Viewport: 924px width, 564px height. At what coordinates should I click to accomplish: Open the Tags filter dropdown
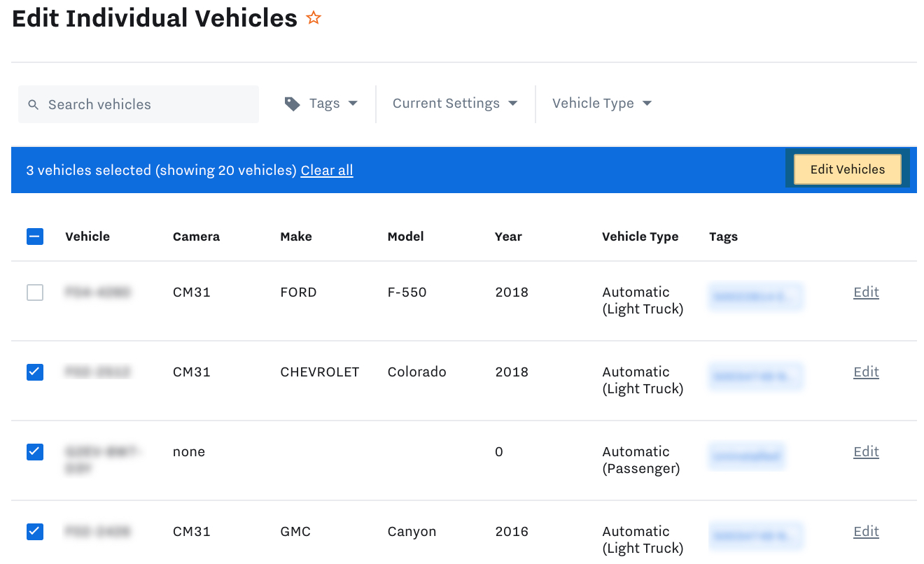point(325,103)
